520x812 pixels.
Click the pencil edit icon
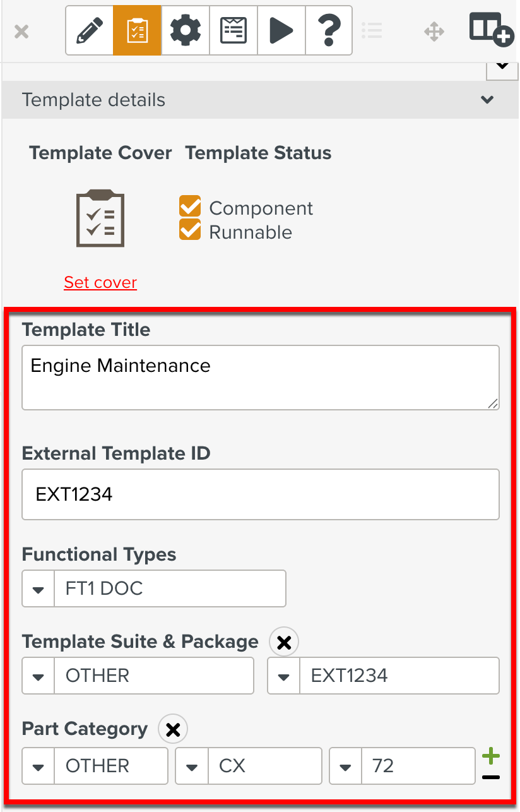[x=90, y=30]
